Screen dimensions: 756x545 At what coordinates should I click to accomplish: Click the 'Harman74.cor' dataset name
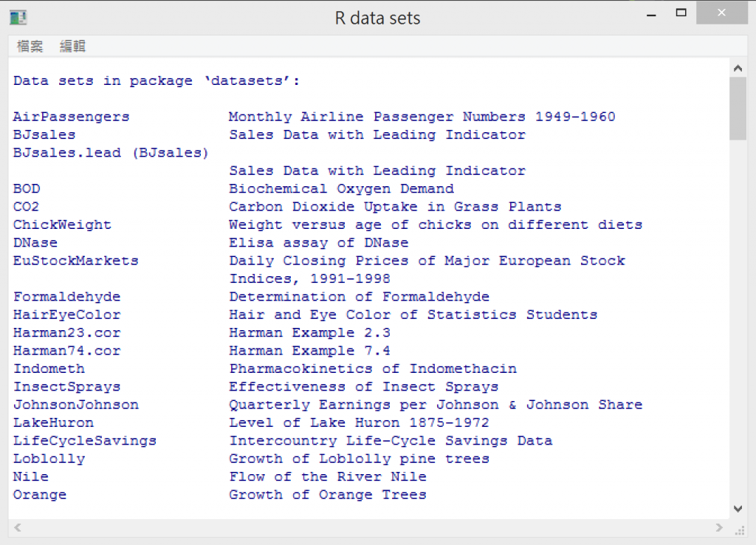(x=67, y=351)
